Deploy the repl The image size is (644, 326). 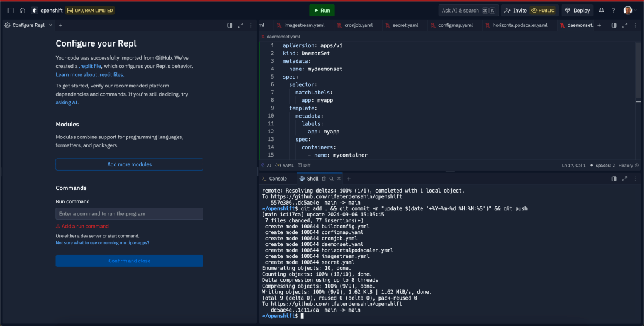point(577,11)
